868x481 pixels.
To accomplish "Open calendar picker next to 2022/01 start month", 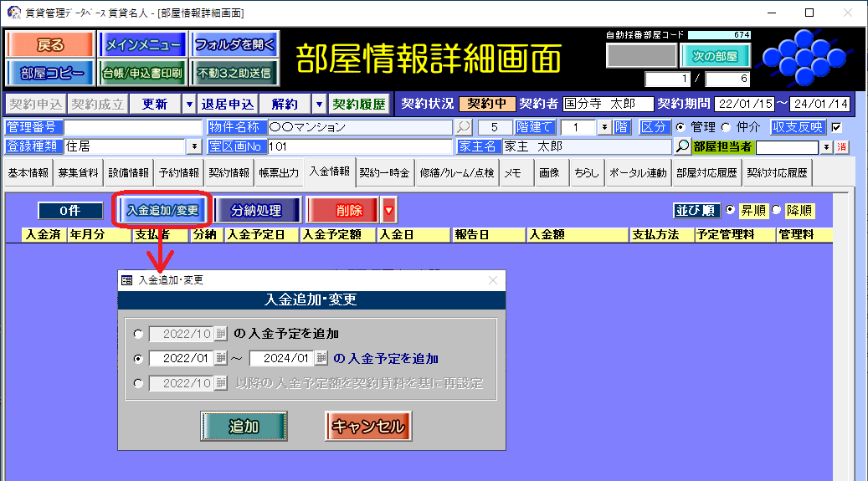I will [221, 359].
